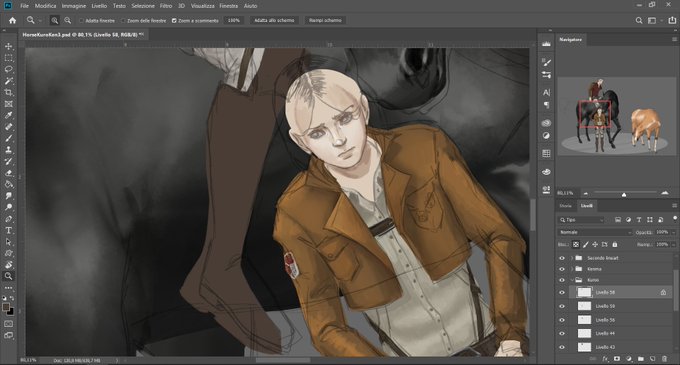Select the Eyedropper tool
The height and width of the screenshot is (365, 680).
tap(8, 115)
